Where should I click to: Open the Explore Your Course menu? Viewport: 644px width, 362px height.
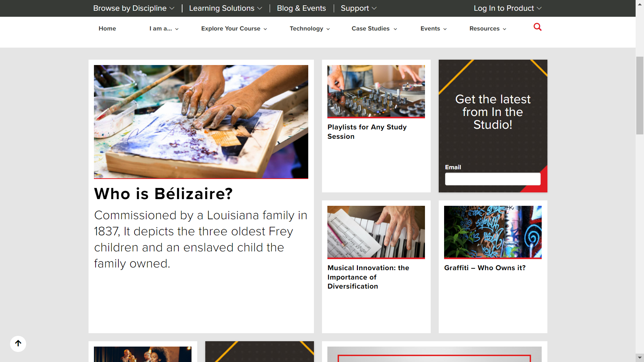click(x=234, y=29)
